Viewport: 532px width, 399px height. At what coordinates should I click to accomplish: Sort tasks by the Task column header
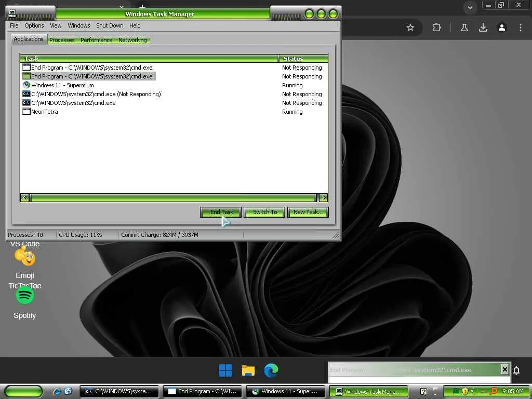click(x=149, y=58)
